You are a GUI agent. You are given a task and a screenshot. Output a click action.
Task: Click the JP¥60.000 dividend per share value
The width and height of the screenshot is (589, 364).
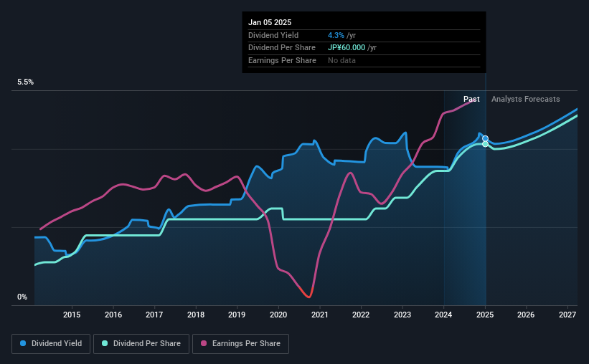[x=347, y=48]
